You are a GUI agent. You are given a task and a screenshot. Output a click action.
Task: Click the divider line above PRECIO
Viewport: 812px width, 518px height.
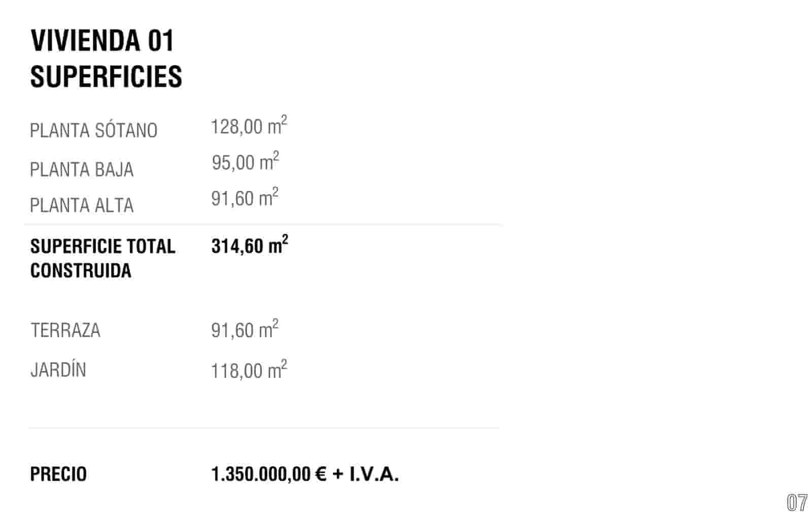coord(264,428)
